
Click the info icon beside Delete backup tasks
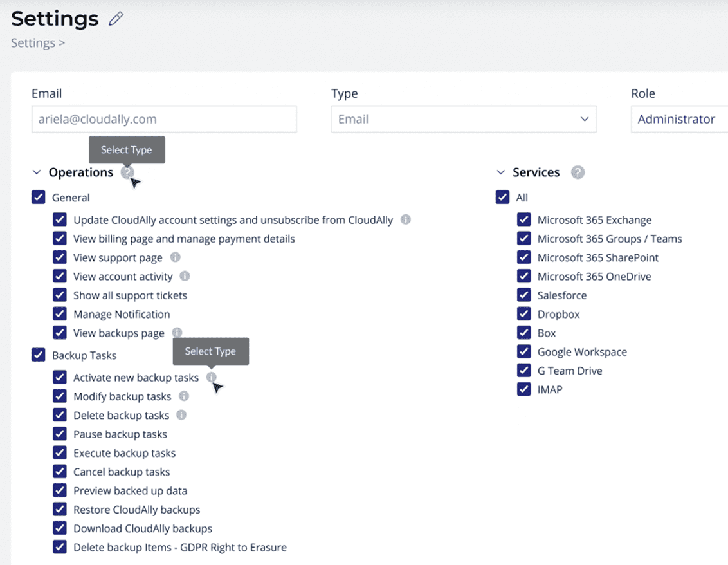[181, 415]
